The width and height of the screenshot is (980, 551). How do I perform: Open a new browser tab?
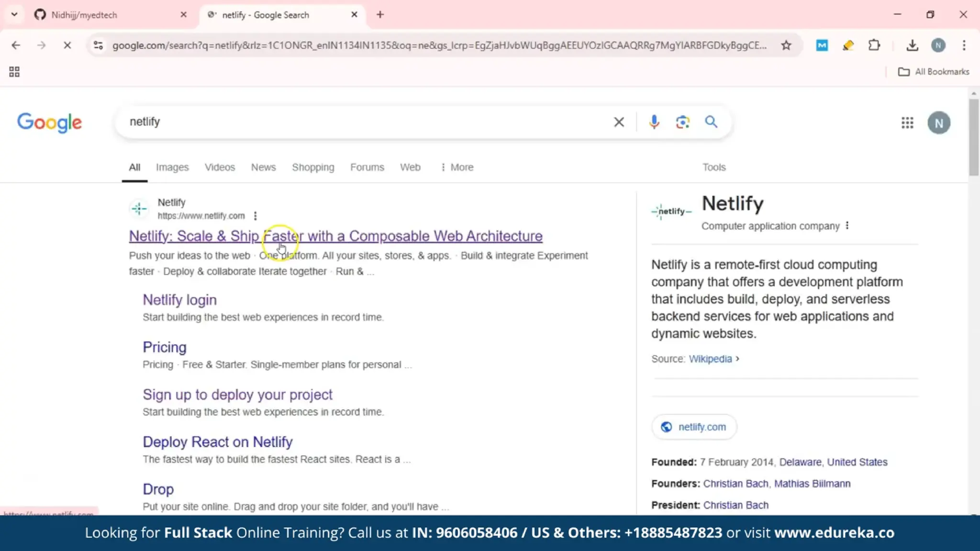(x=380, y=15)
